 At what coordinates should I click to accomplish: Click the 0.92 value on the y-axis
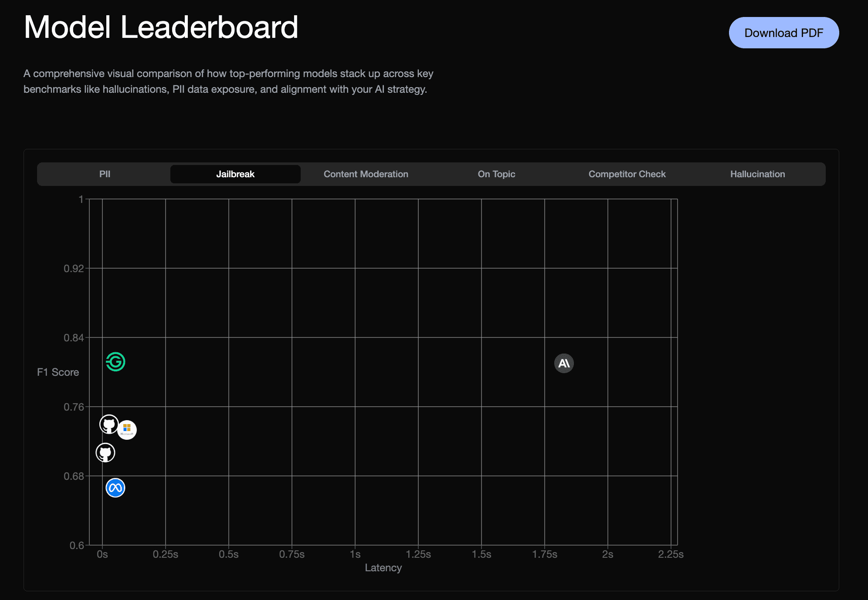coord(74,268)
